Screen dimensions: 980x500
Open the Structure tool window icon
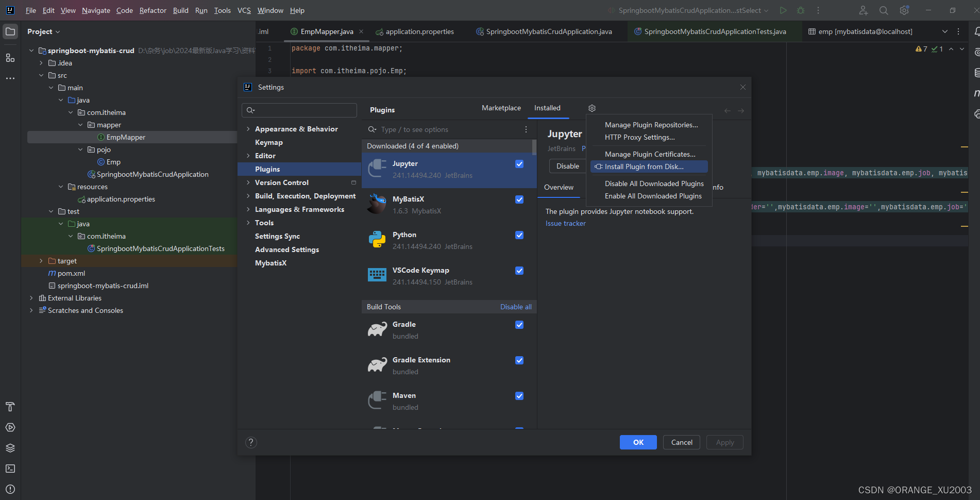click(10, 58)
